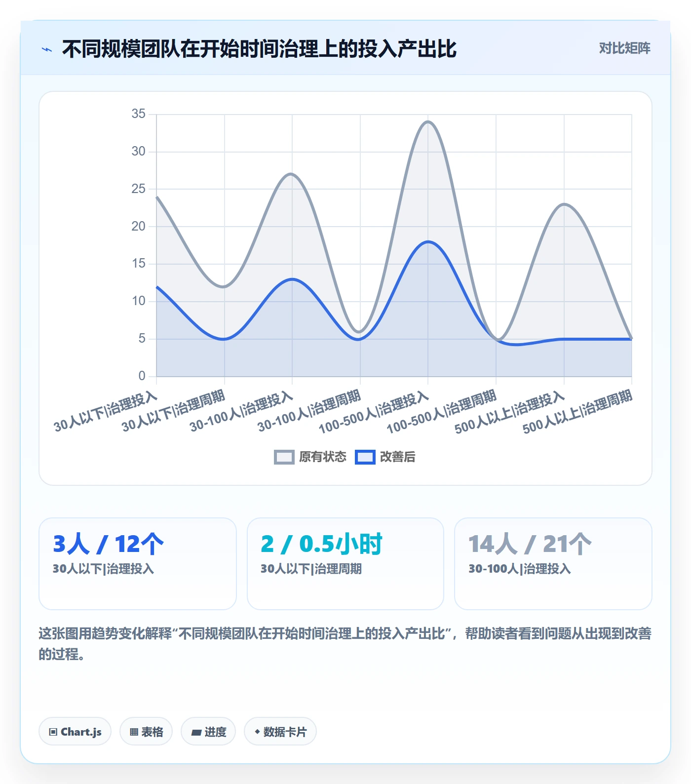Select the Chart.js tag chip

75,731
